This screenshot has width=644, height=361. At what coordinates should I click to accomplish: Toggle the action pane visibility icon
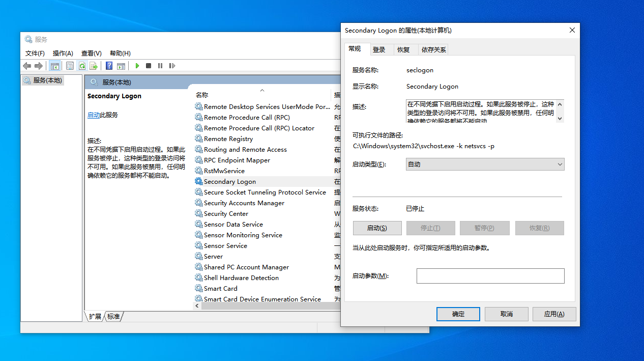point(121,66)
